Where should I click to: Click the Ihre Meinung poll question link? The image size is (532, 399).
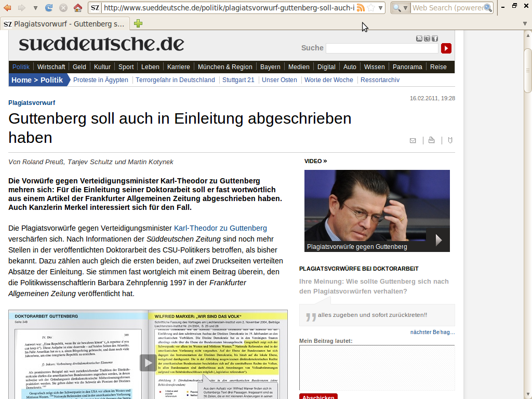374,286
